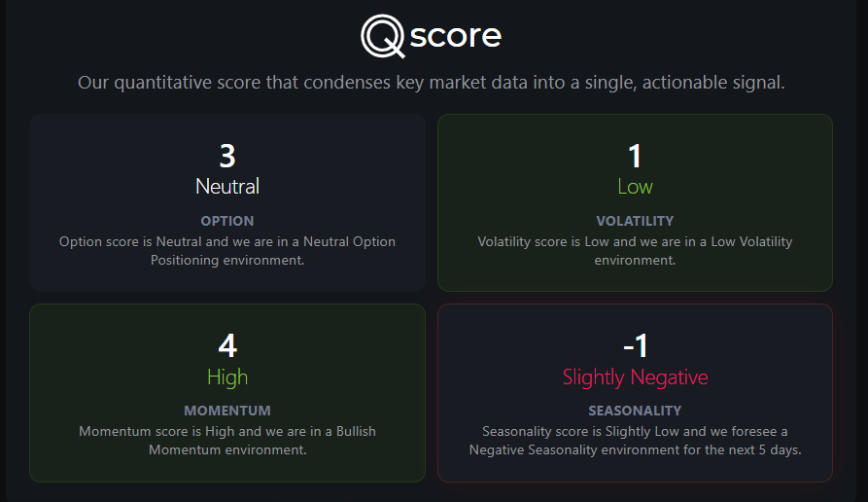The width and height of the screenshot is (868, 502).
Task: Select the red 'Slightly Negative' label
Action: [x=635, y=377]
